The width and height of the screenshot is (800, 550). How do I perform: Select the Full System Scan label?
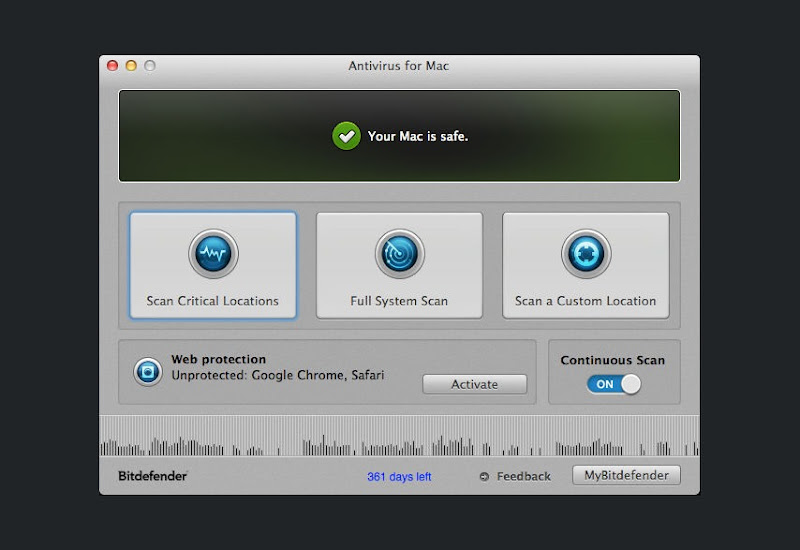[x=399, y=301]
